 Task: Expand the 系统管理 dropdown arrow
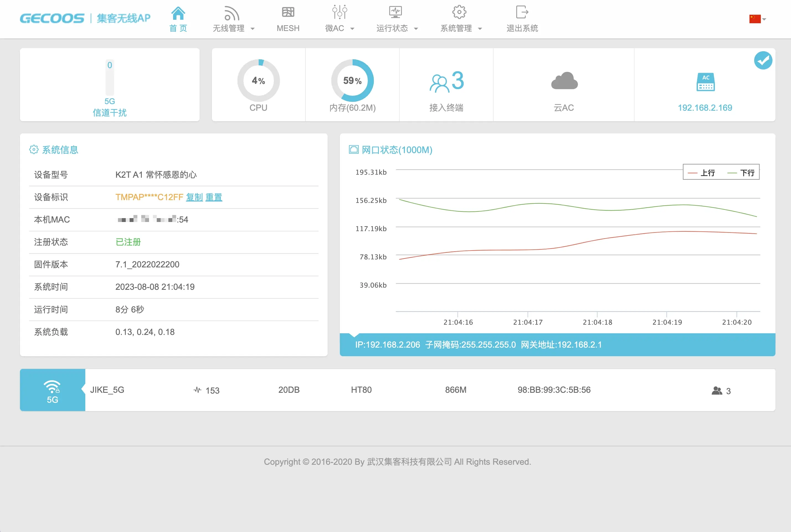point(480,29)
